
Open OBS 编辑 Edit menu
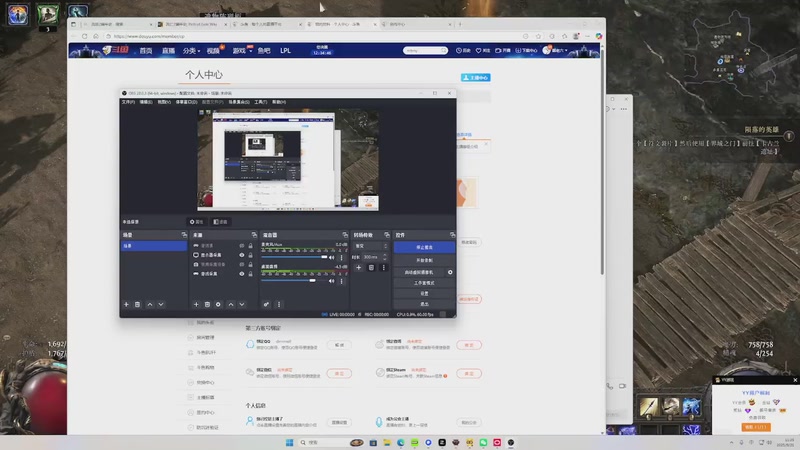[x=146, y=102]
